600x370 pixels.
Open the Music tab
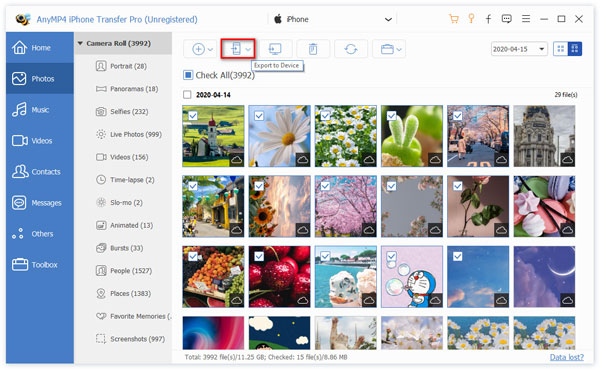click(x=40, y=110)
